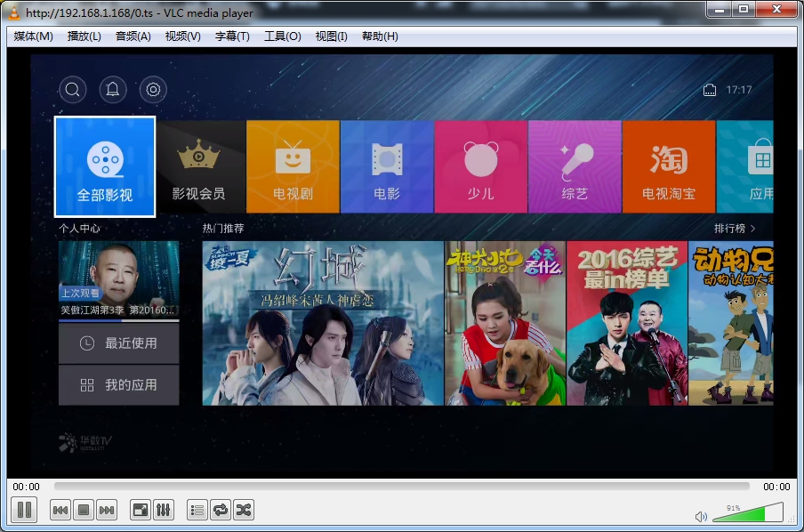Open the 工具(O) menu
Screen dimensions: 804x532
[282, 36]
